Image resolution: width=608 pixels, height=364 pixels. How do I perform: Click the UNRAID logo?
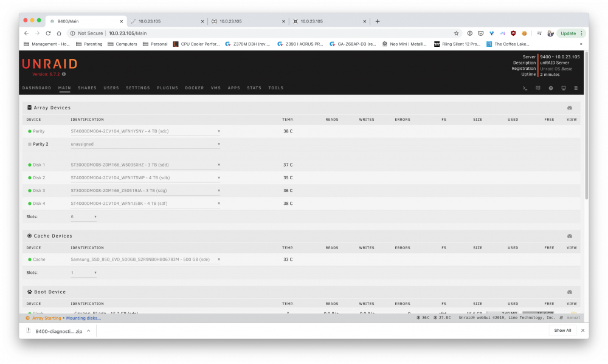click(50, 64)
